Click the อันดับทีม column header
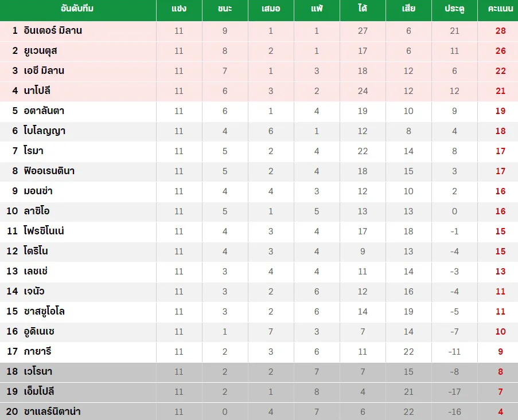The image size is (518, 420). 77,9
